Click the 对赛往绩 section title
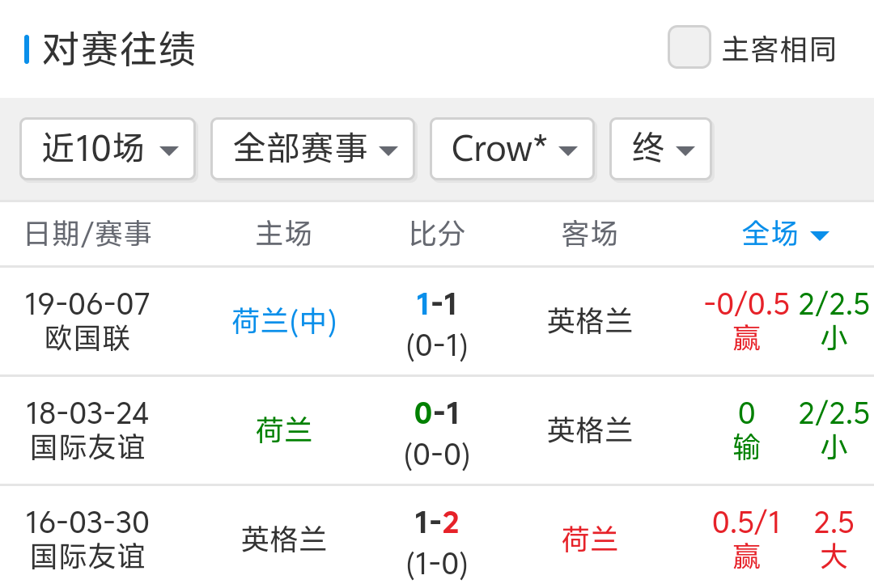 pyautogui.click(x=119, y=49)
